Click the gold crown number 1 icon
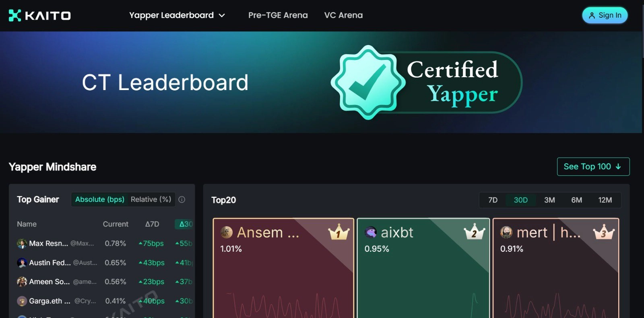This screenshot has height=318, width=644. pos(339,232)
